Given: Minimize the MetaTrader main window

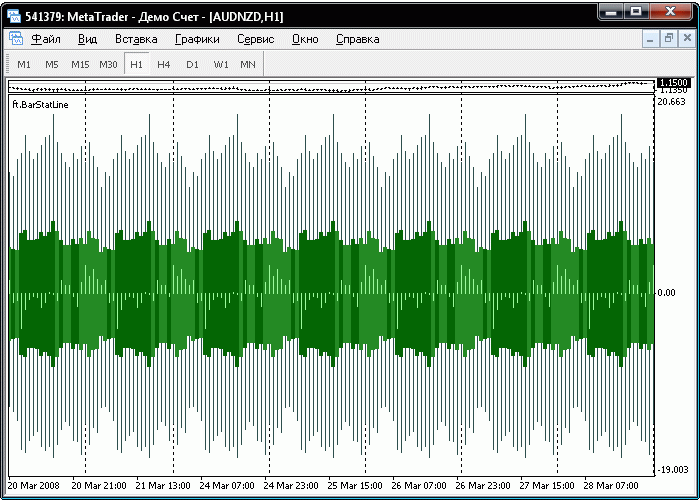Looking at the screenshot, I should tap(611, 12).
